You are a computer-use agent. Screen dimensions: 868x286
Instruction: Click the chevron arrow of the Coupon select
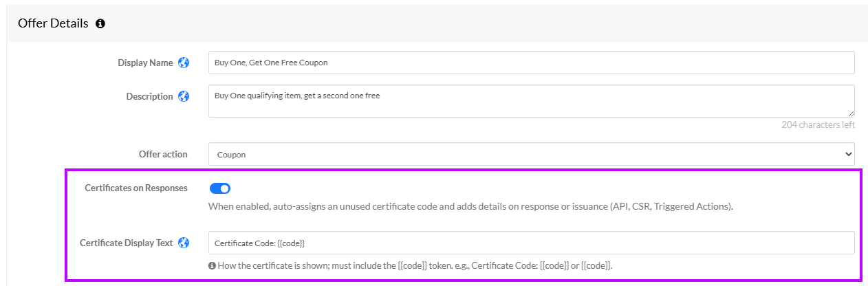click(x=847, y=154)
